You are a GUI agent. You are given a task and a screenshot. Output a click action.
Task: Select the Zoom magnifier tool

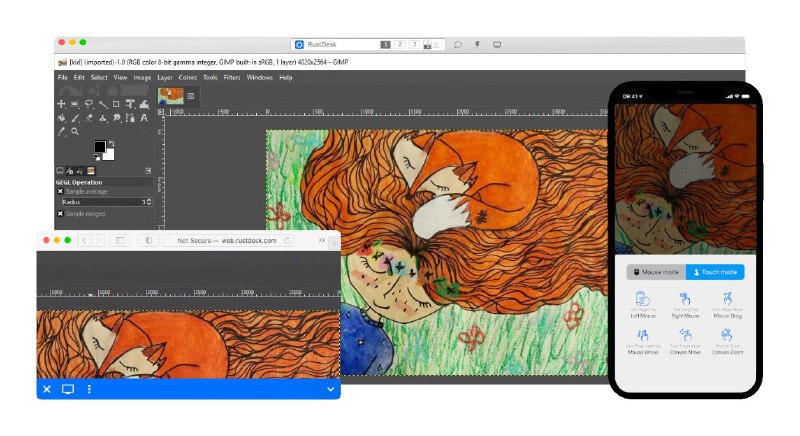pos(74,131)
